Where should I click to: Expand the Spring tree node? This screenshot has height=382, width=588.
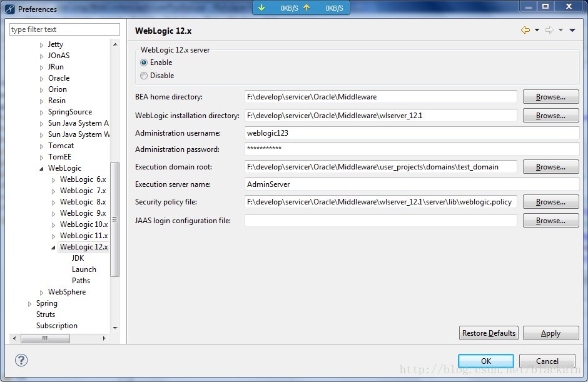coord(29,304)
